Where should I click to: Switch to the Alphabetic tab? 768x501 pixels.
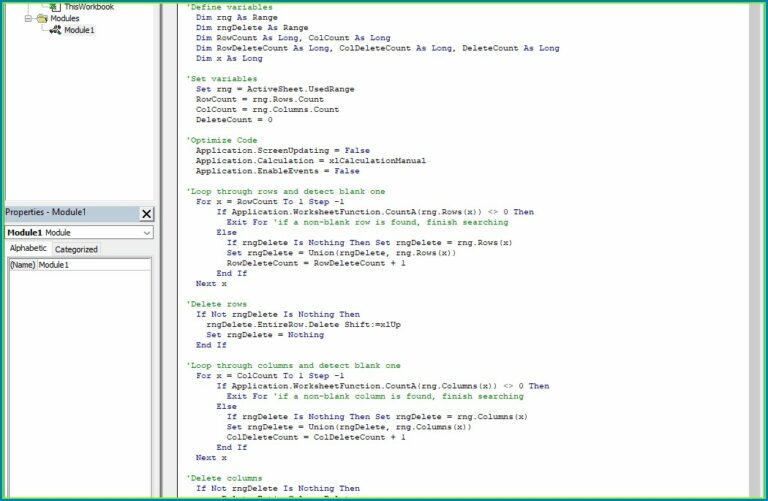[x=28, y=248]
